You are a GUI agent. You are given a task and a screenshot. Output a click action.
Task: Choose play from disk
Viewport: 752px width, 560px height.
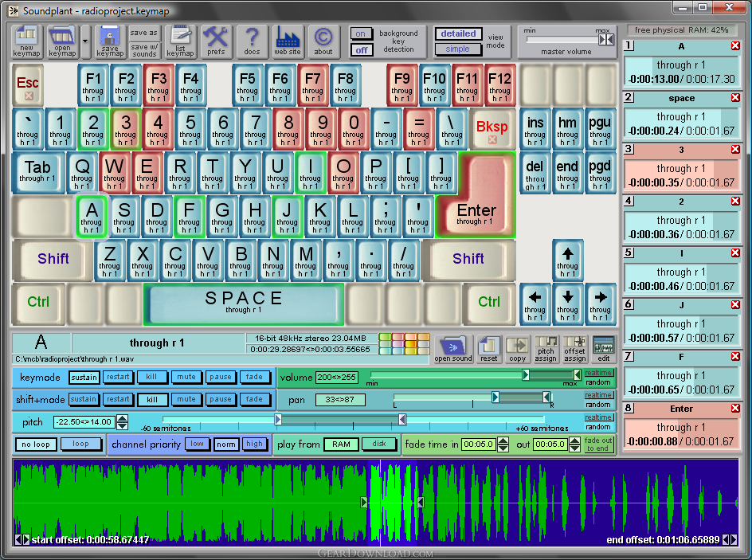(379, 444)
